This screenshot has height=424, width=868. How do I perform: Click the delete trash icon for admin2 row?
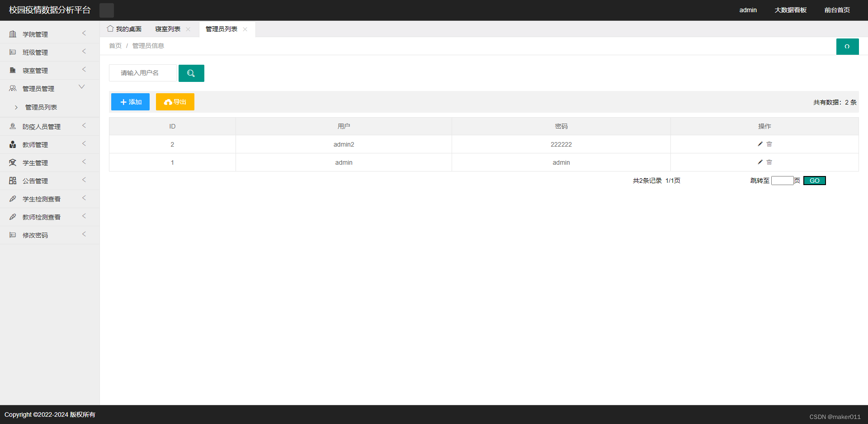click(769, 144)
